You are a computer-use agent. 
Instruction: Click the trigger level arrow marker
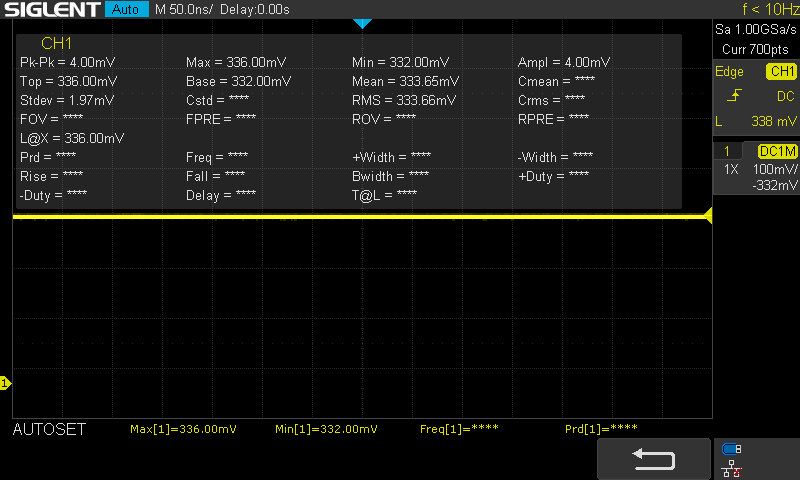pyautogui.click(x=708, y=216)
